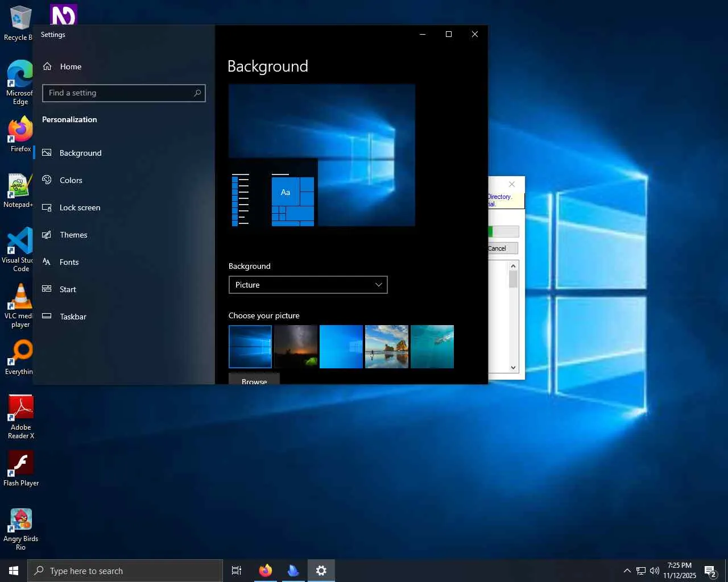Choose the night sky tent picture
The width and height of the screenshot is (728, 582).
[296, 347]
